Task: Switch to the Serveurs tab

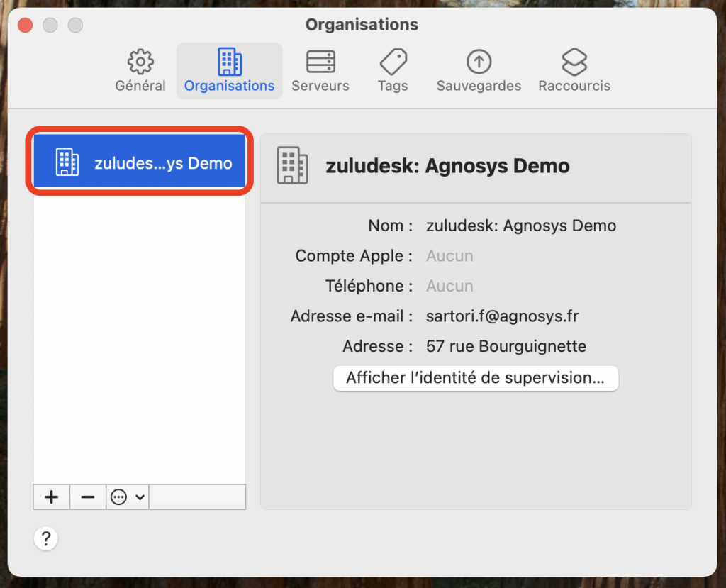Action: click(x=320, y=71)
